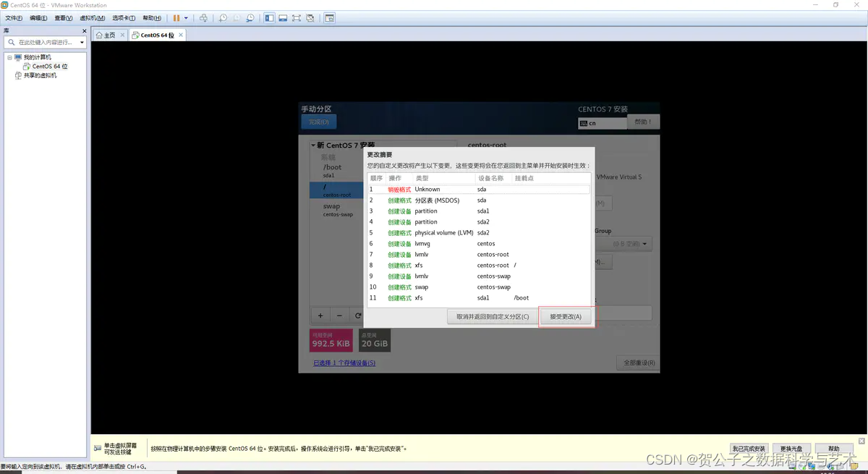This screenshot has width=868, height=474.
Task: Close the library panel with X
Action: coord(84,32)
